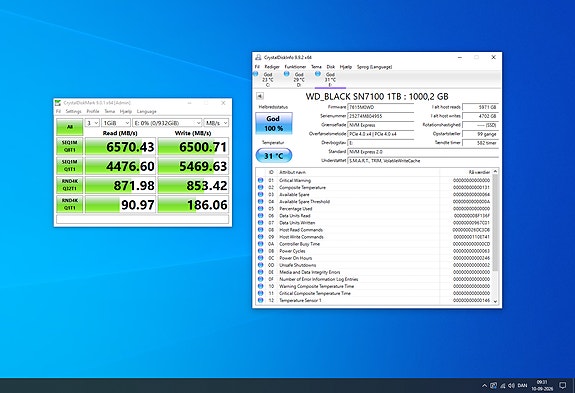Click the God 100 % health status button

click(x=274, y=124)
